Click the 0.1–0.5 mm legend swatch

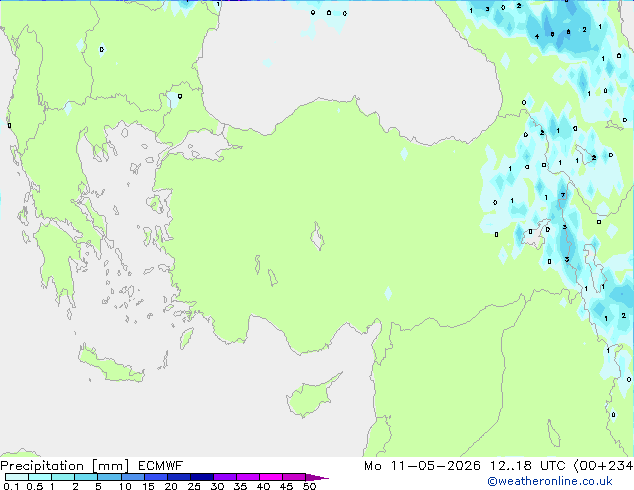tap(17, 477)
